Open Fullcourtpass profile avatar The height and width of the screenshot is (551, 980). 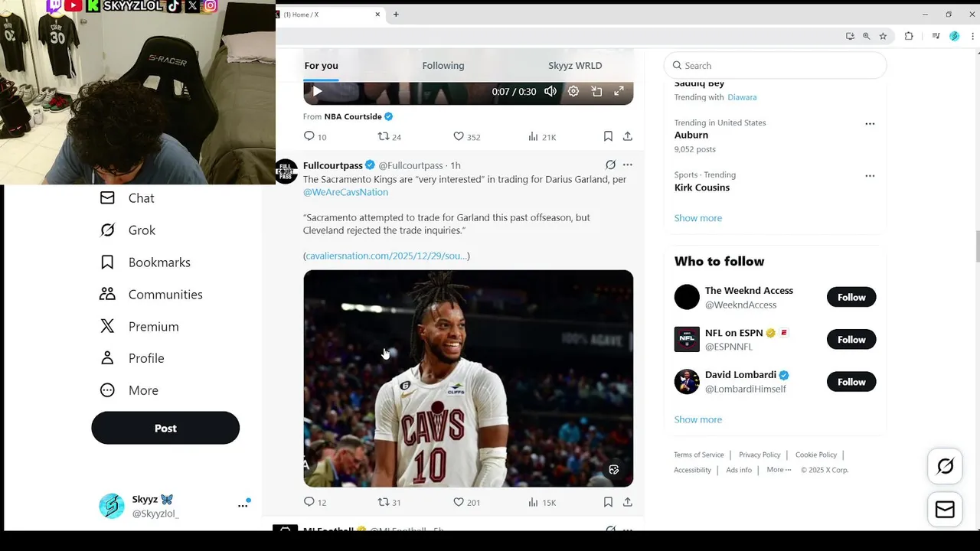tap(286, 171)
